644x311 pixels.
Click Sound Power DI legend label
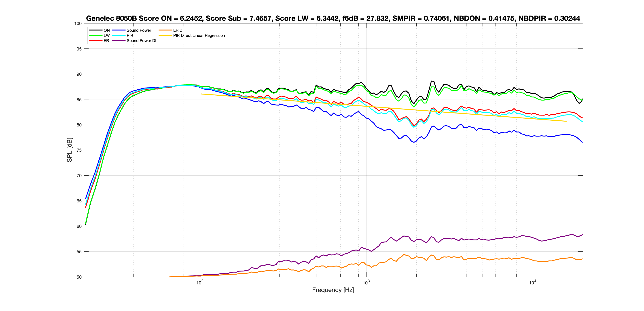141,40
